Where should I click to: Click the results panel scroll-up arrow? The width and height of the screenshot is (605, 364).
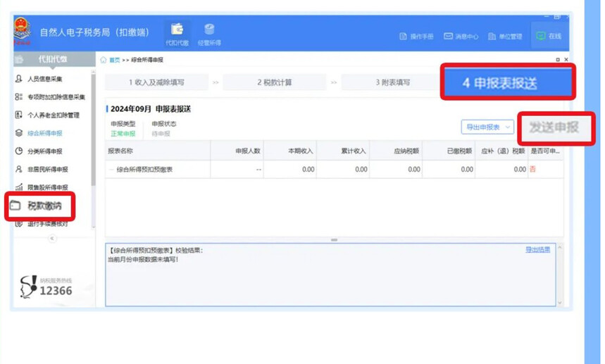559,247
